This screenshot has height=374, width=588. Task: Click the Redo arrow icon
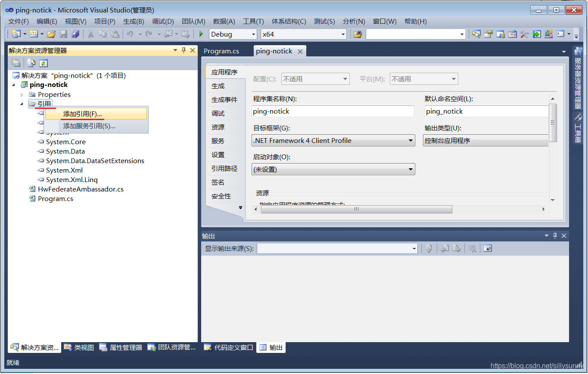149,34
